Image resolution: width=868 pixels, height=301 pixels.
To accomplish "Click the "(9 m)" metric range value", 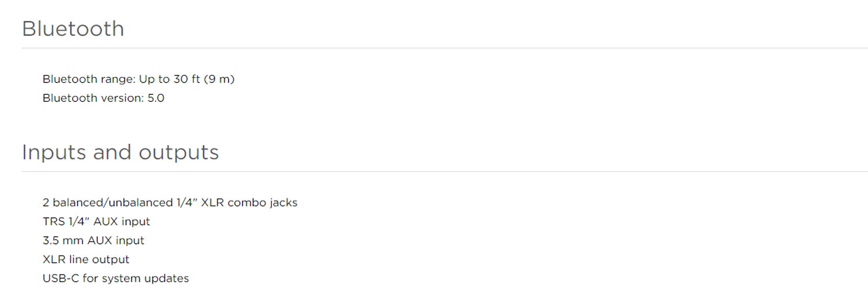I will click(x=219, y=79).
